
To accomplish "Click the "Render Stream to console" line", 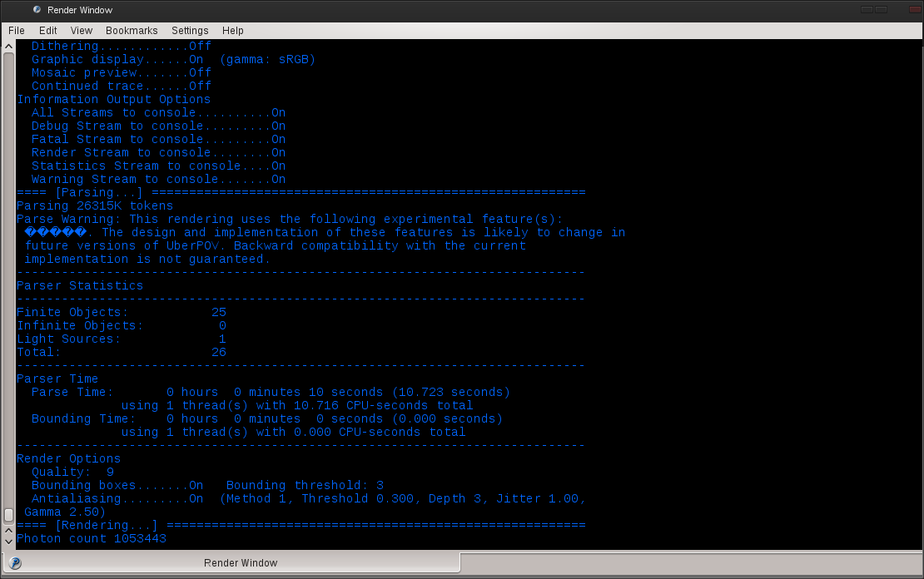I will pyautogui.click(x=158, y=152).
